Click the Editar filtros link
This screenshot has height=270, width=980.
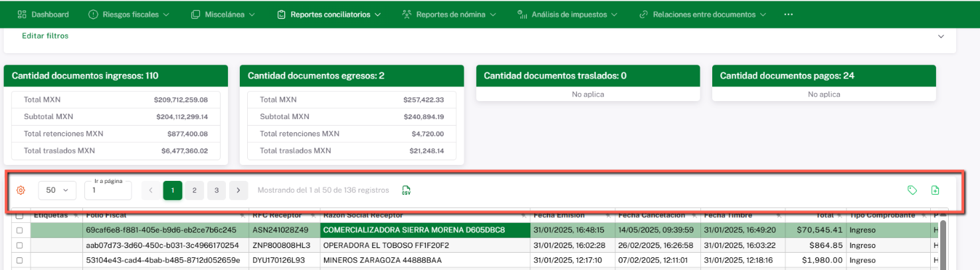(x=45, y=36)
